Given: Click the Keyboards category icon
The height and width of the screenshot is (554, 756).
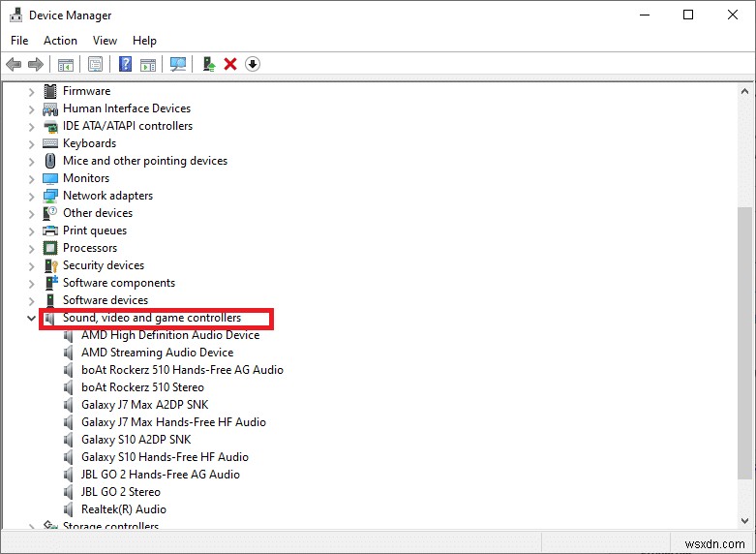Looking at the screenshot, I should [50, 143].
